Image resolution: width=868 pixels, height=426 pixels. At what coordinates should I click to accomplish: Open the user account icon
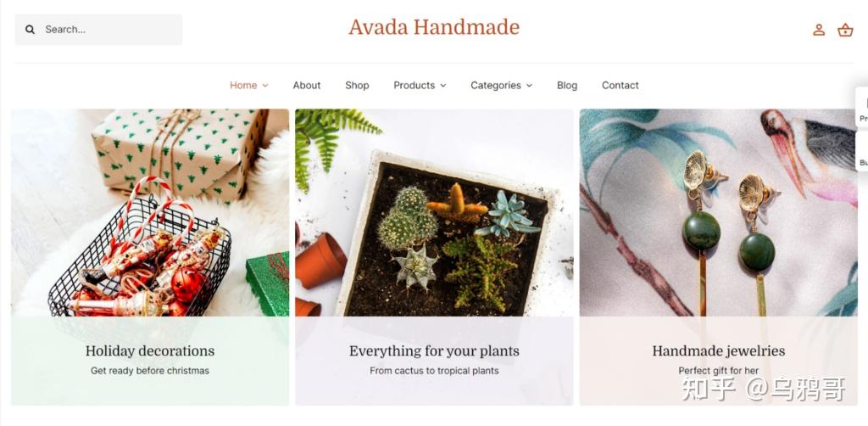coord(819,30)
